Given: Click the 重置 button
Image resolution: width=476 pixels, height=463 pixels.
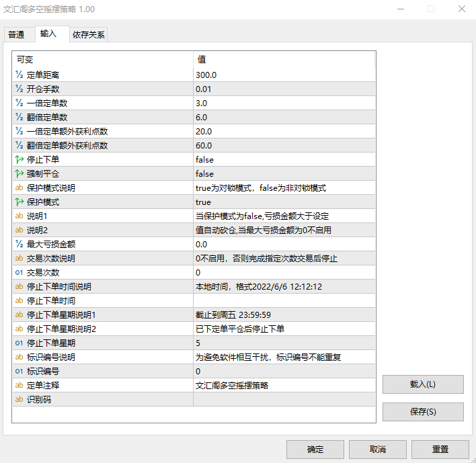Looking at the screenshot, I should click(440, 449).
